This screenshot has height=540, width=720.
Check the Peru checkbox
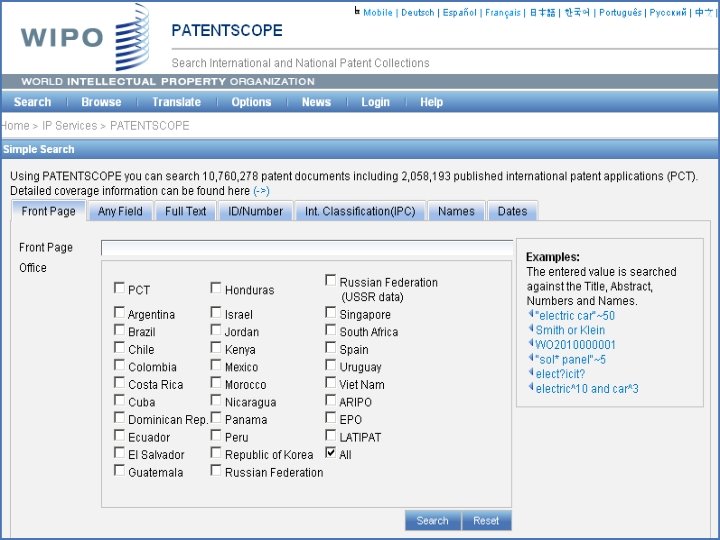click(216, 435)
